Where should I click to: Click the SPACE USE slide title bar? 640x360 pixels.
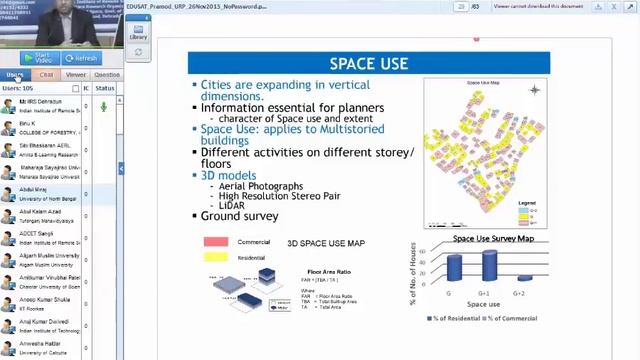tap(369, 63)
